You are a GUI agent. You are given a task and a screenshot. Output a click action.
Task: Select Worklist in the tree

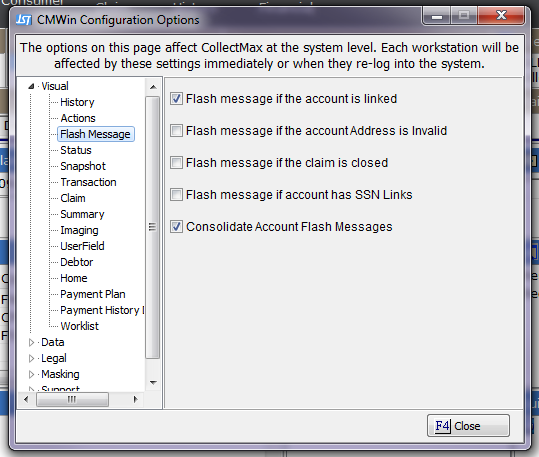point(79,326)
